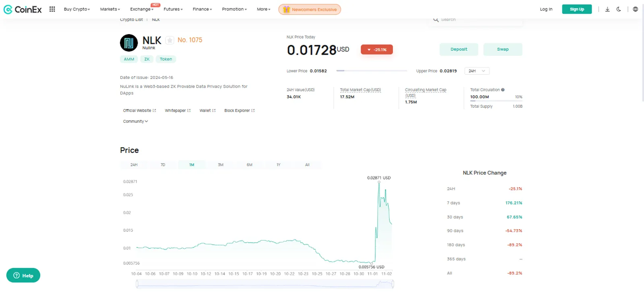Select the 1M chart tab
This screenshot has width=644, height=301.
point(192,165)
